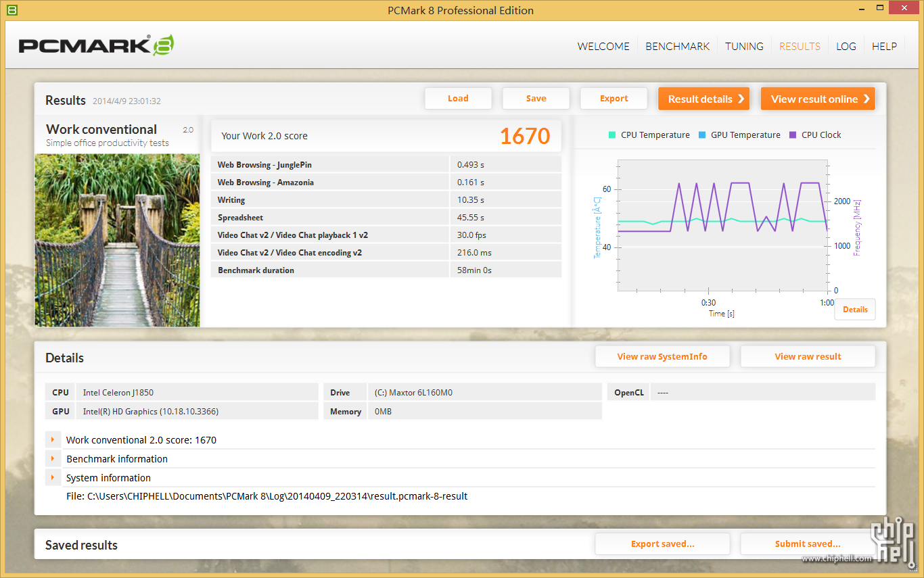Expand System information section
Viewport: 924px width, 578px height.
click(x=52, y=477)
